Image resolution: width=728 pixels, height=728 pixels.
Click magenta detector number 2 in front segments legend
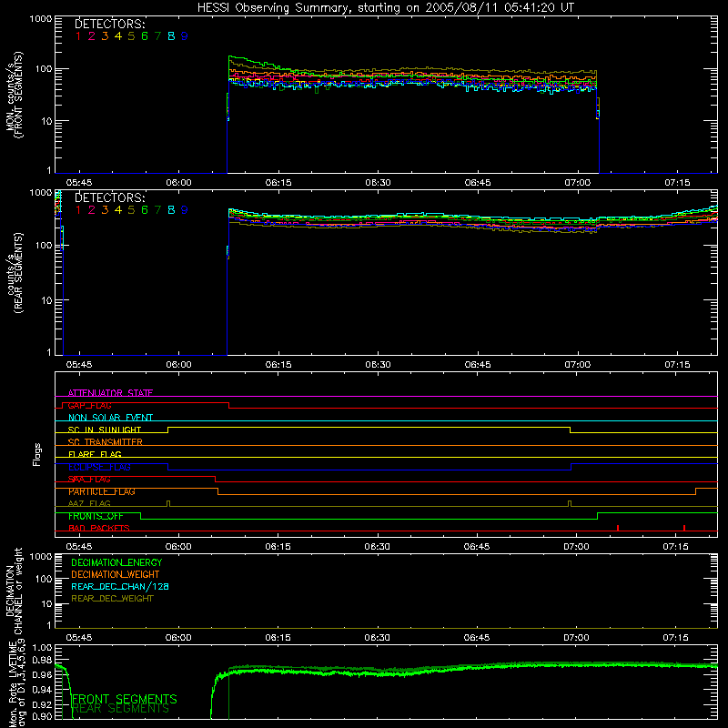tap(92, 36)
